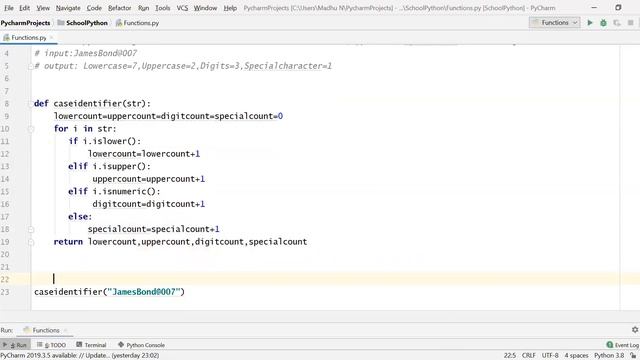Run the Functions configuration with play icon
The height and width of the screenshot is (360, 640).
[x=590, y=23]
